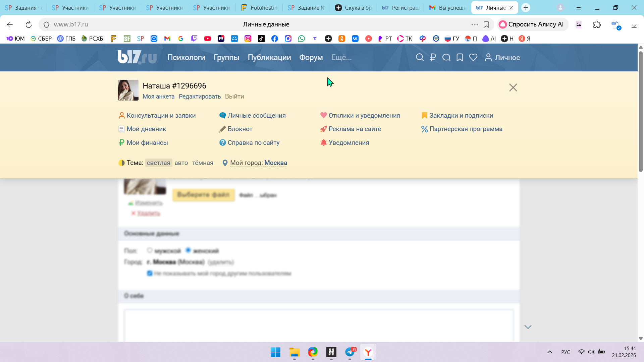This screenshot has height=362, width=644.
Task: Set theme to авто
Action: [181, 163]
